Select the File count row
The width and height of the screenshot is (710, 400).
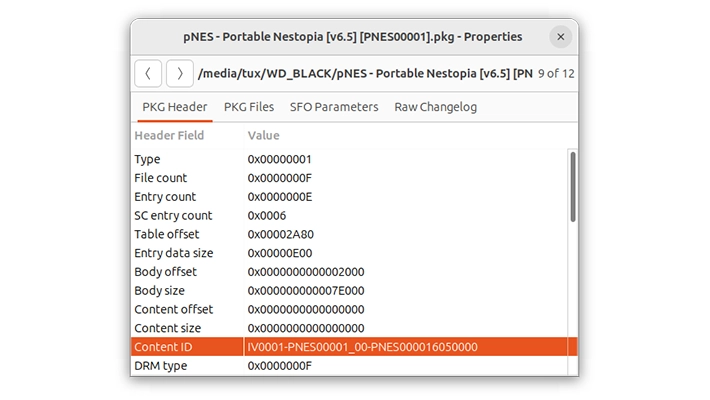349,178
